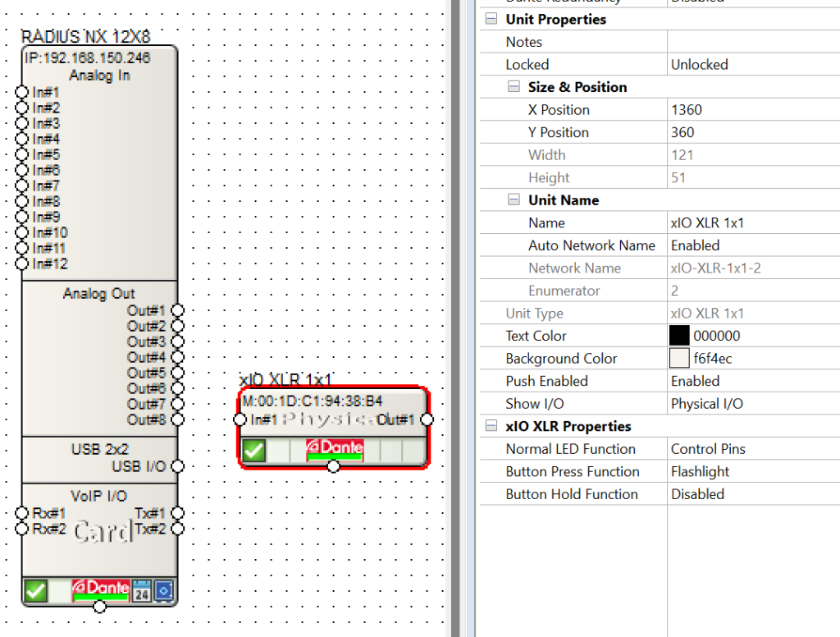Toggle Auto Network Name Enabled value
Screen dimensions: 840x637
click(751, 245)
